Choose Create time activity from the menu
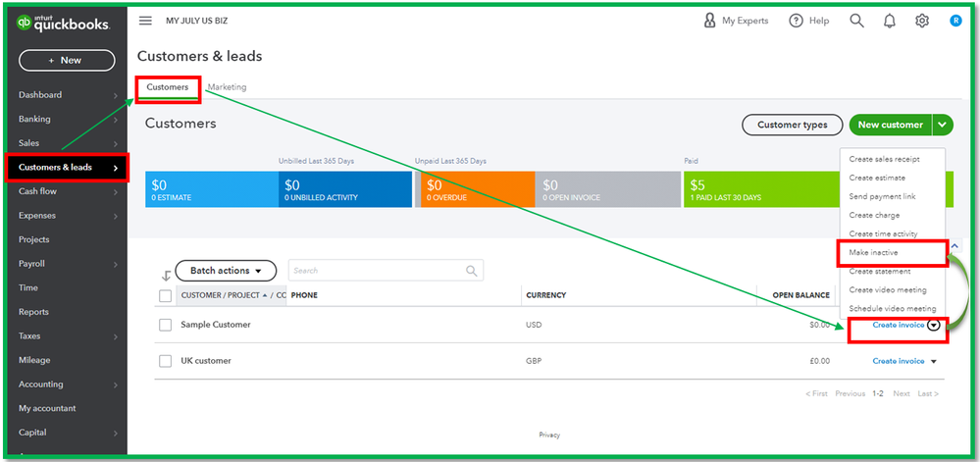This screenshot has width=980, height=462. [x=883, y=233]
